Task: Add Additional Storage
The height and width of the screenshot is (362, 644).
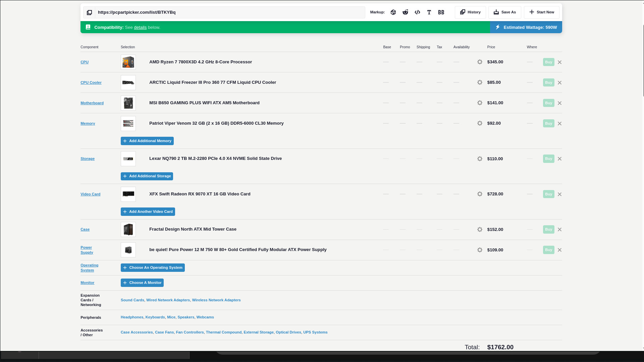Action: (147, 176)
